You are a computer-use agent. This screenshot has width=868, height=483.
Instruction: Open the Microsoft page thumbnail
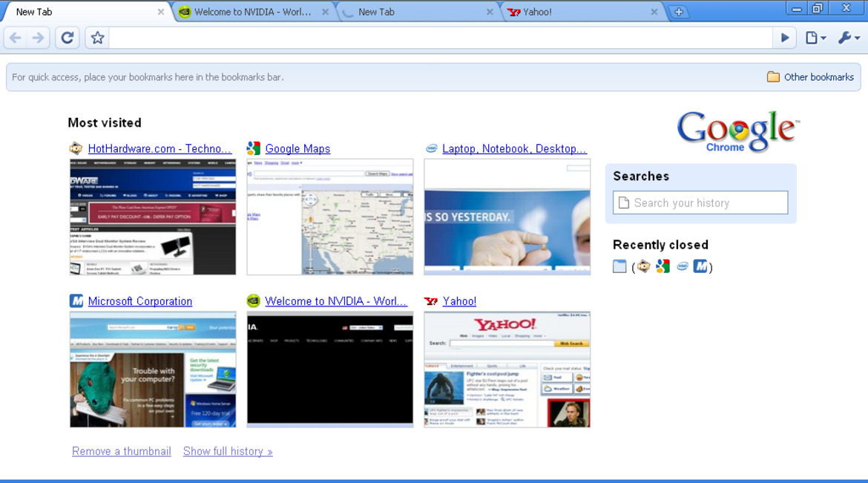pyautogui.click(x=153, y=369)
